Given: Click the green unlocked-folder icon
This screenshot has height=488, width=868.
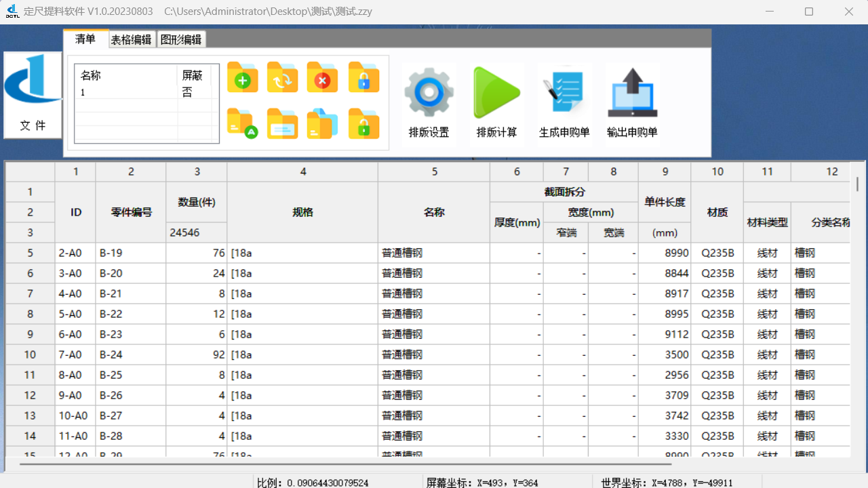Looking at the screenshot, I should tap(363, 125).
